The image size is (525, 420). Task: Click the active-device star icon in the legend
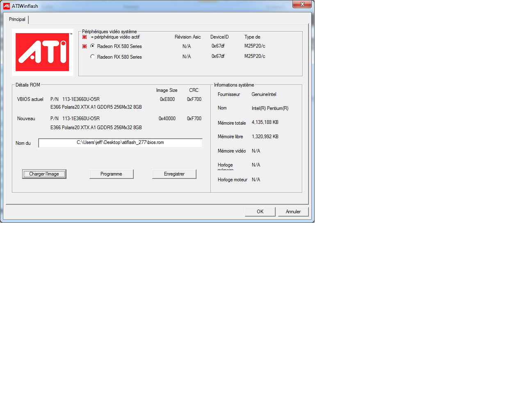pos(84,37)
